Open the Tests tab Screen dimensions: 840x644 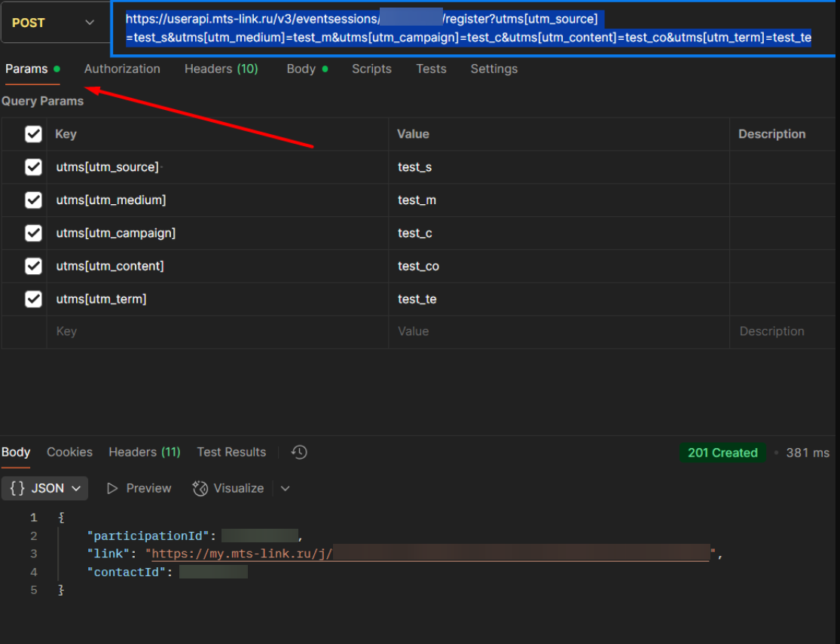point(431,69)
